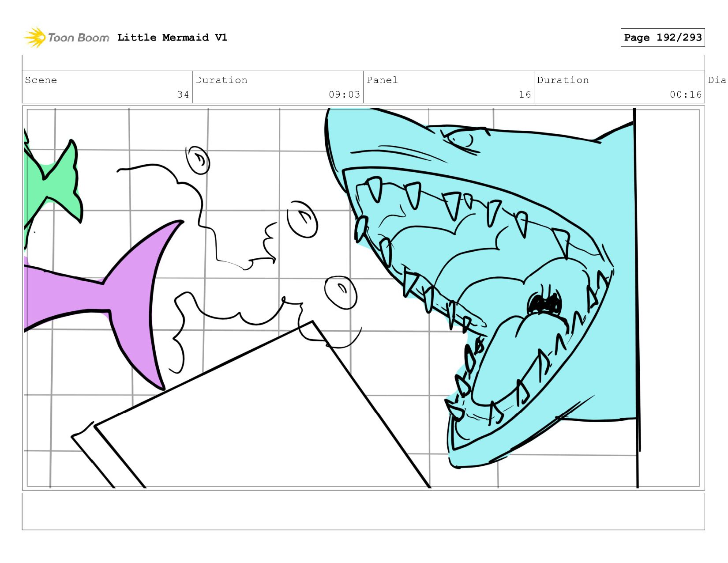This screenshot has width=728, height=563.
Task: Click the shark storyboard panel thumbnail
Action: click(363, 298)
